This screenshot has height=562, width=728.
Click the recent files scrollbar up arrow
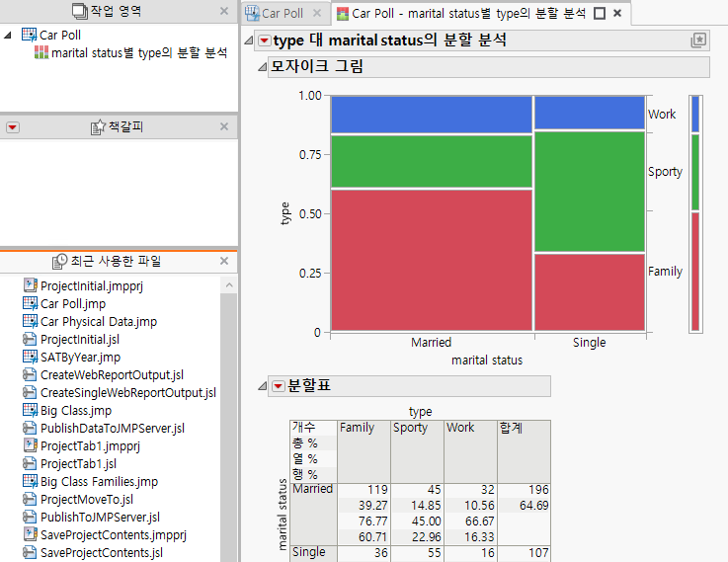click(229, 284)
